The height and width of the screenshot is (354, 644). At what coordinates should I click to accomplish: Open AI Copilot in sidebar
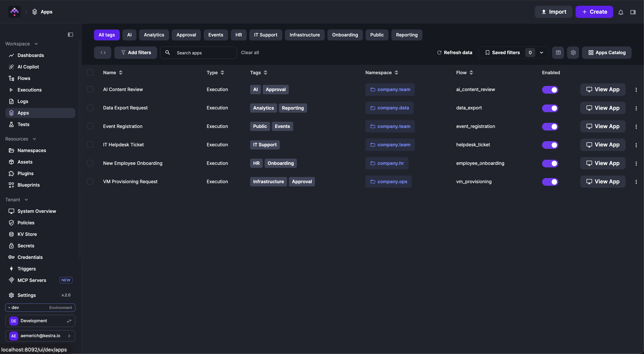pos(40,67)
